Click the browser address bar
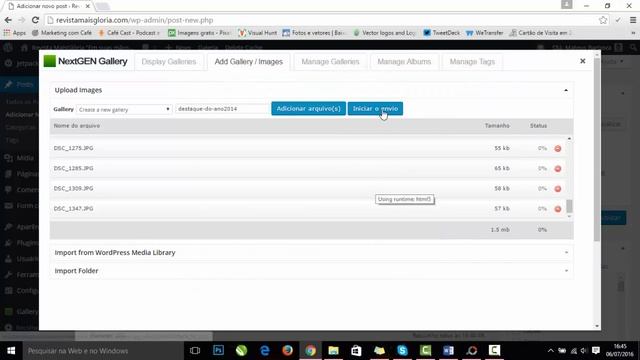The width and height of the screenshot is (640, 360). (x=320, y=20)
